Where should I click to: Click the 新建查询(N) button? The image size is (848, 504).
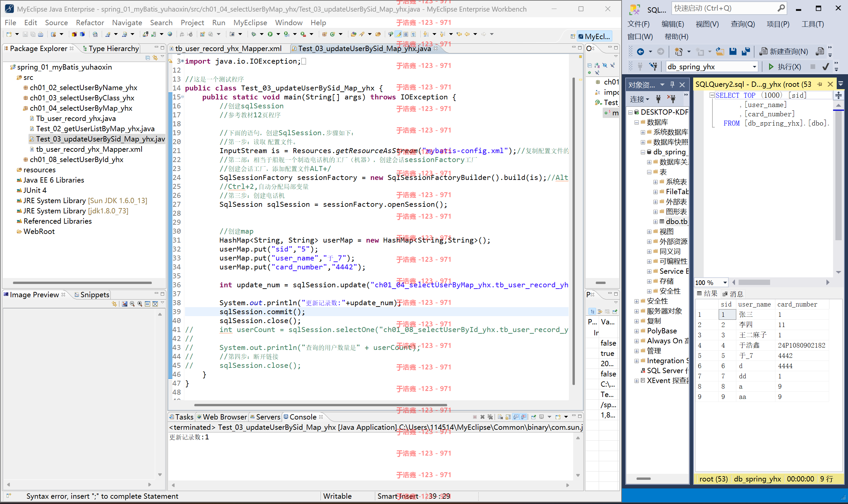point(784,52)
